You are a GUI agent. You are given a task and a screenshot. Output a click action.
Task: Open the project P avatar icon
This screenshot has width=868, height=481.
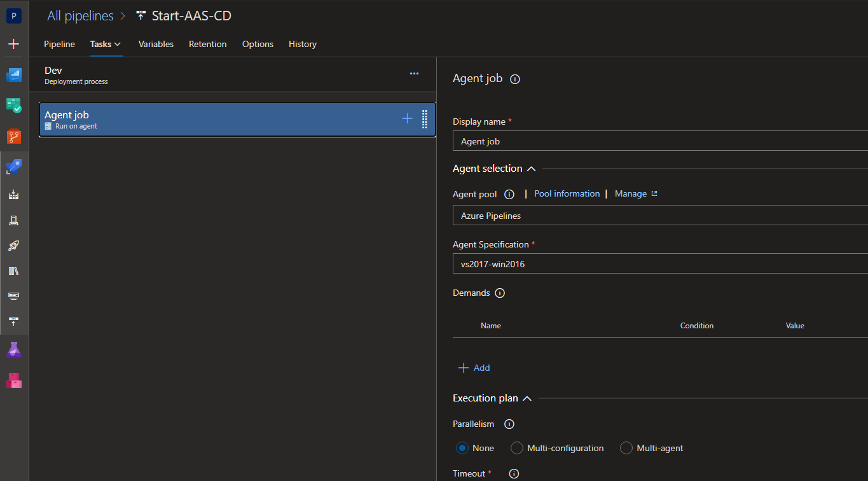pyautogui.click(x=14, y=16)
